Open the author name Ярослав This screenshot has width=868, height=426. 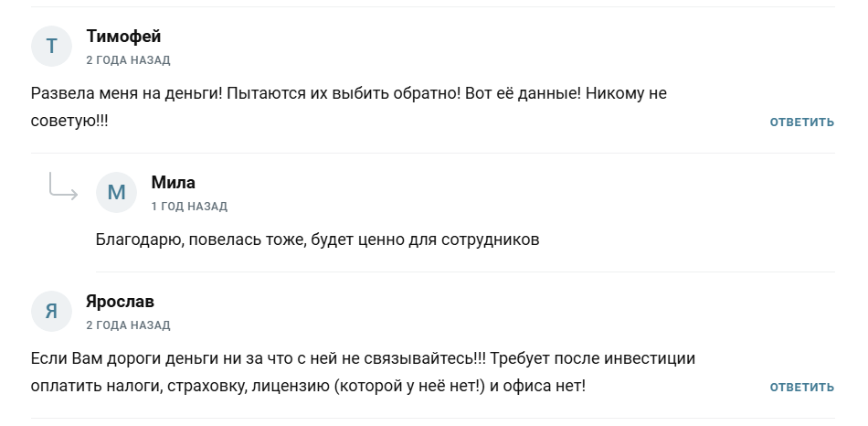coord(121,302)
